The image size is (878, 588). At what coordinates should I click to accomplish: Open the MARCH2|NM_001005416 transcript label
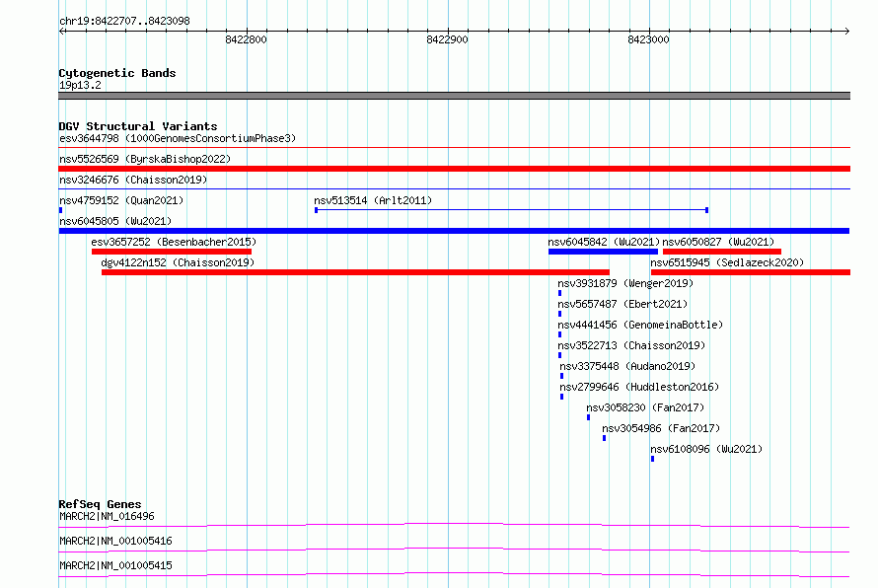[115, 541]
